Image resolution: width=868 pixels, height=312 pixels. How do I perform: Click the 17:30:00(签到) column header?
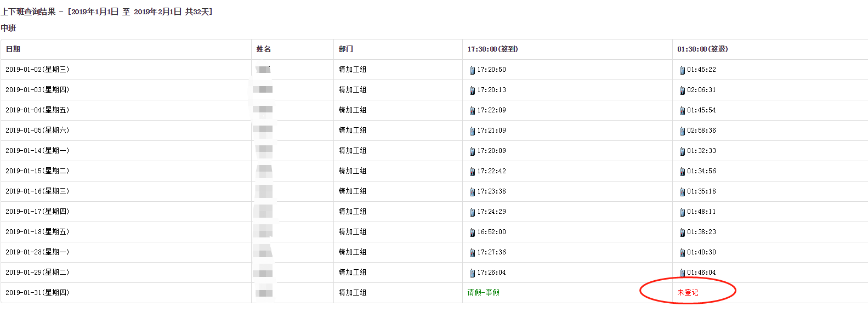pyautogui.click(x=492, y=49)
